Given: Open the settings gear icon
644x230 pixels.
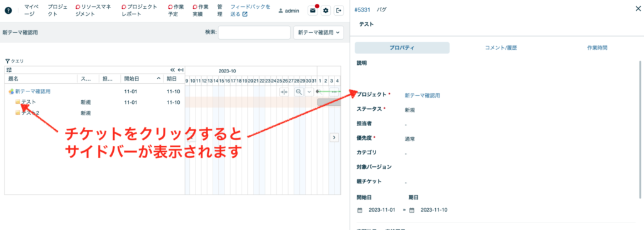Looking at the screenshot, I should tap(326, 11).
